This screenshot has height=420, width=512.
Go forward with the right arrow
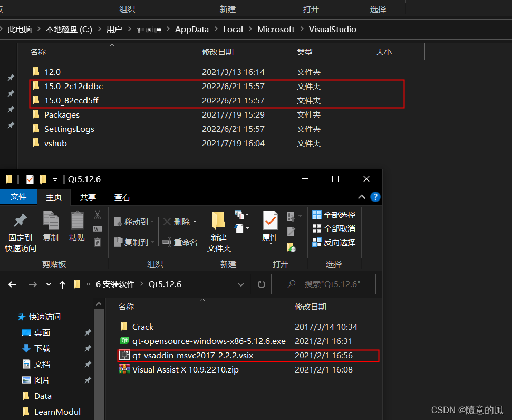tap(33, 284)
